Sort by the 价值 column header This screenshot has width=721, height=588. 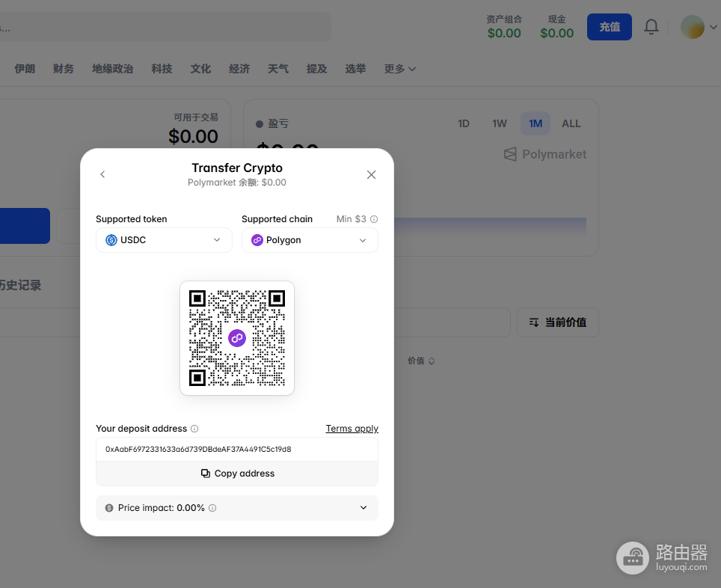point(421,361)
